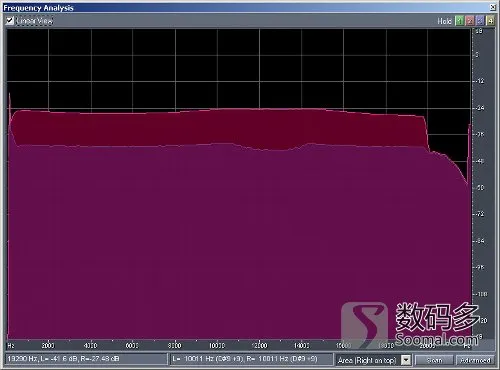The height and width of the screenshot is (370, 500).
Task: Click the Scan button
Action: pos(434,360)
